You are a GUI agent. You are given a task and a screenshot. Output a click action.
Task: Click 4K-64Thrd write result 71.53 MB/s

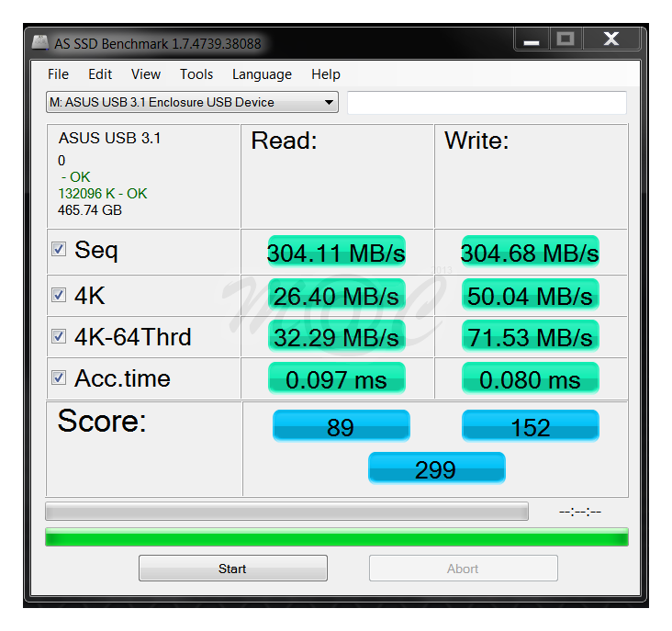[x=530, y=336]
